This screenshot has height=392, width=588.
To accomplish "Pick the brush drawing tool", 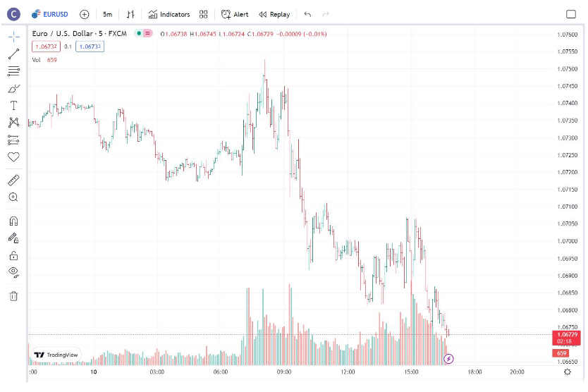I will click(x=13, y=88).
